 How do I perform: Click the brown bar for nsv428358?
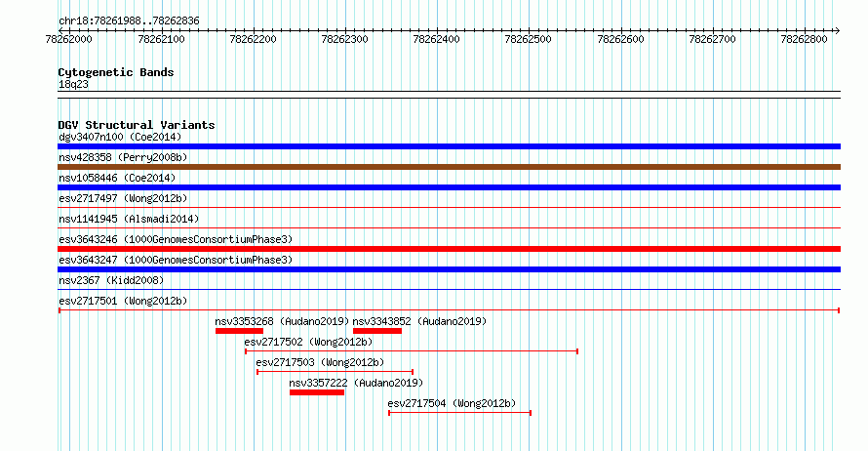pyautogui.click(x=449, y=167)
